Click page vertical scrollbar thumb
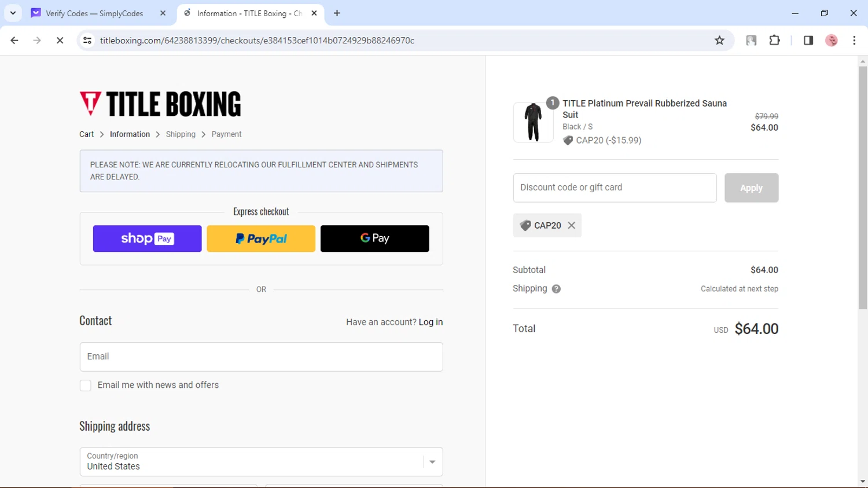This screenshot has height=488, width=868. tap(863, 188)
